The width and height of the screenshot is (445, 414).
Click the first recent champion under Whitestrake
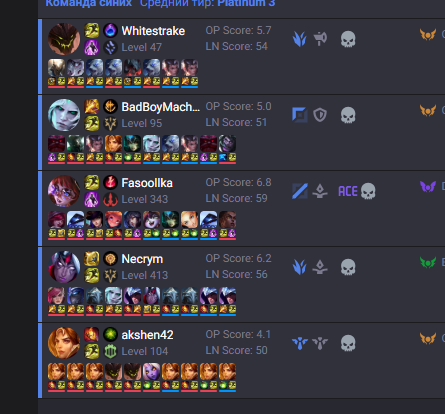click(56, 68)
